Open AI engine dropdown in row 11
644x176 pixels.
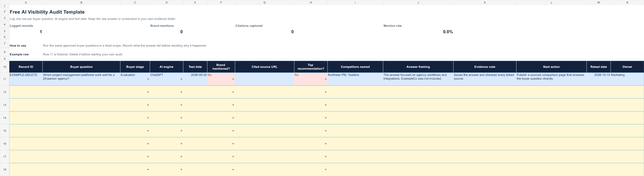click(x=181, y=79)
